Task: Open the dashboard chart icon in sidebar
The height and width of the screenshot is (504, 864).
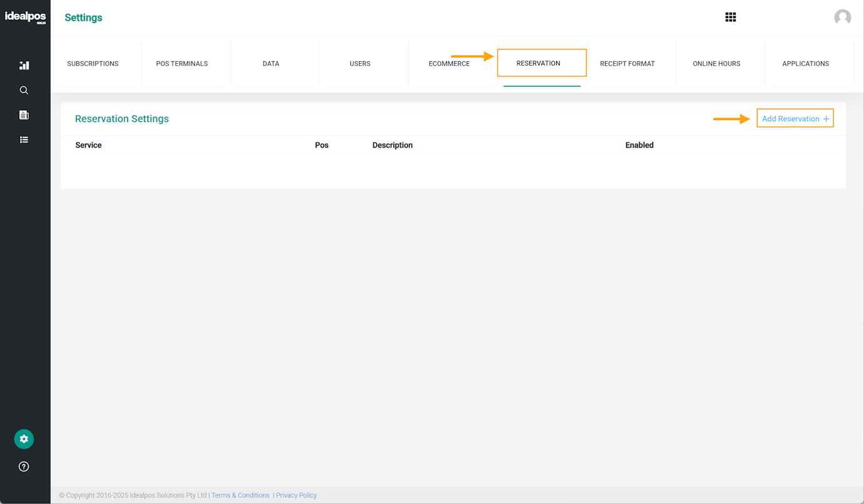Action: point(24,65)
